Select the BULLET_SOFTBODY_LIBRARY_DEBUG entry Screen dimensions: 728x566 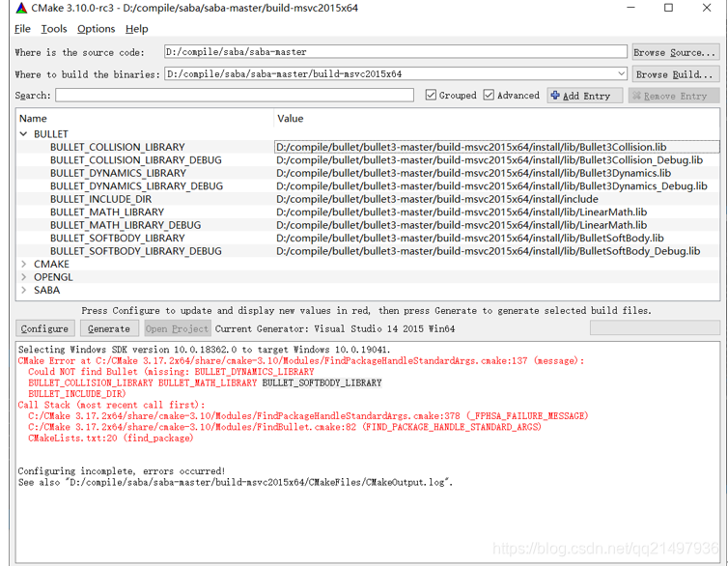pos(136,251)
